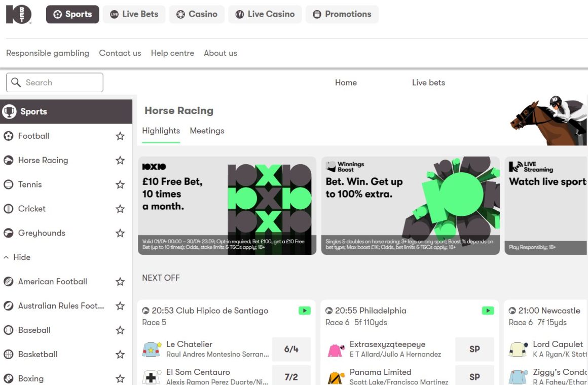Go to Home link

[x=346, y=83]
